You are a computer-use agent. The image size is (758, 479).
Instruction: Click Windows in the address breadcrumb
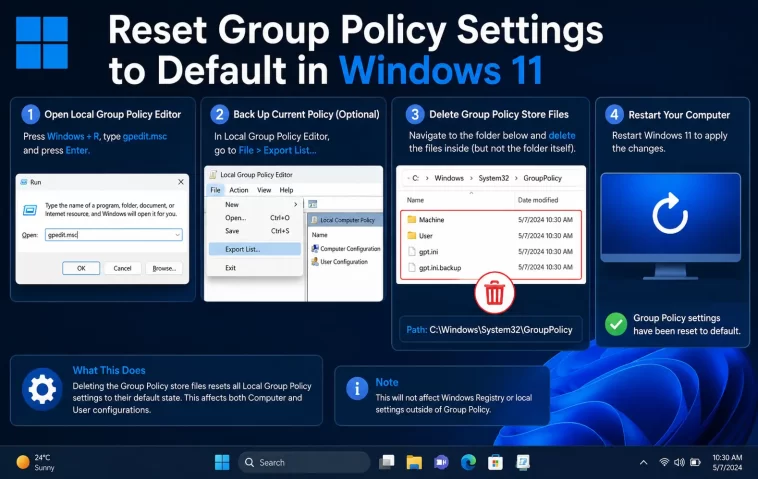coord(449,178)
